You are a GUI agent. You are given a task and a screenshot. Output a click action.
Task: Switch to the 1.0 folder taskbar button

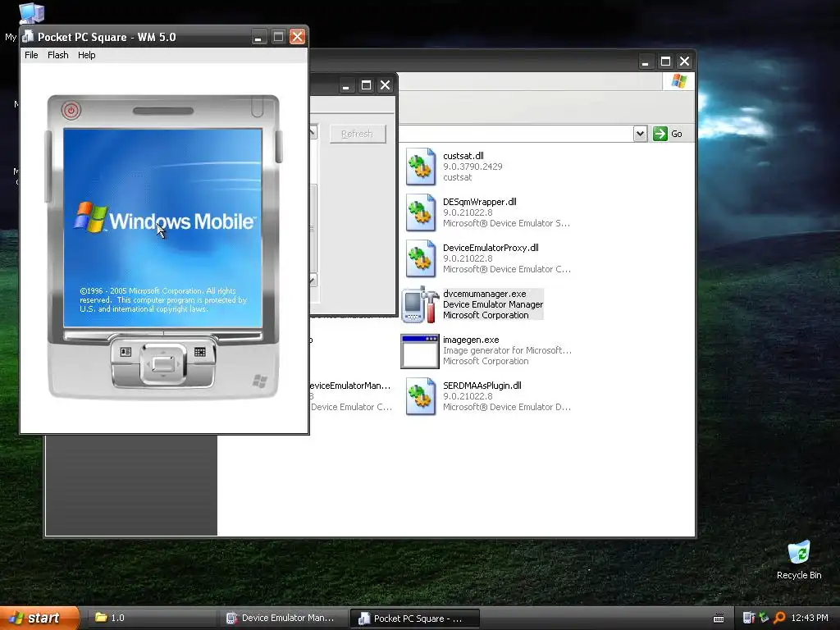(x=151, y=619)
